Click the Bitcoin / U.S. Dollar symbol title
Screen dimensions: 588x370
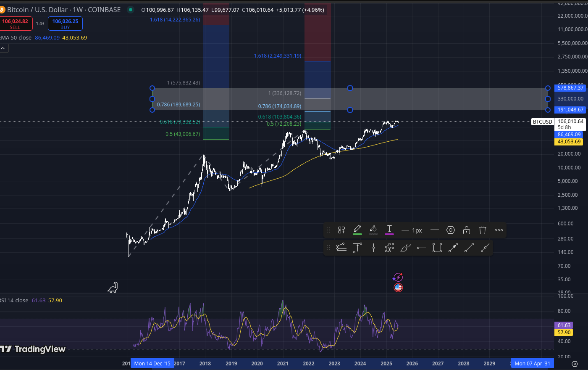click(x=63, y=10)
